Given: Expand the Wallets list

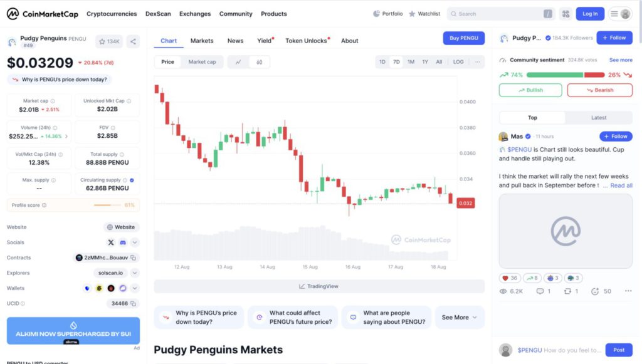Looking at the screenshot, I should click(134, 288).
